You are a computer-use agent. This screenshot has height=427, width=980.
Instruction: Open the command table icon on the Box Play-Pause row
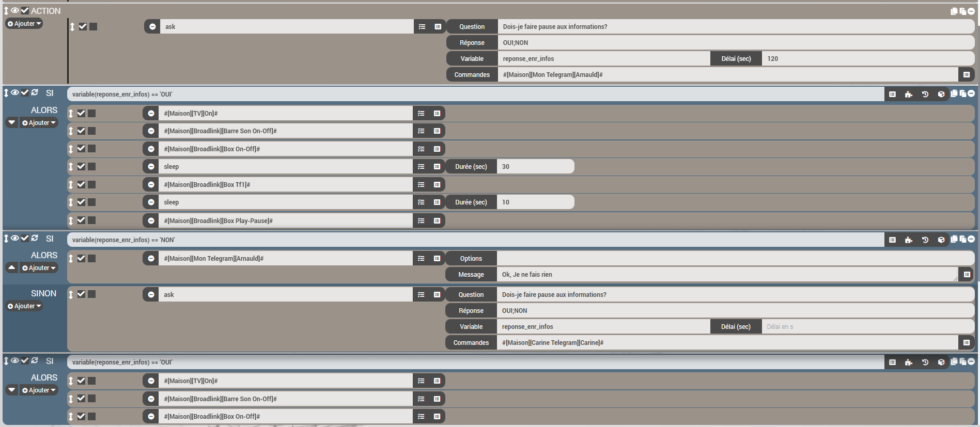coord(437,220)
